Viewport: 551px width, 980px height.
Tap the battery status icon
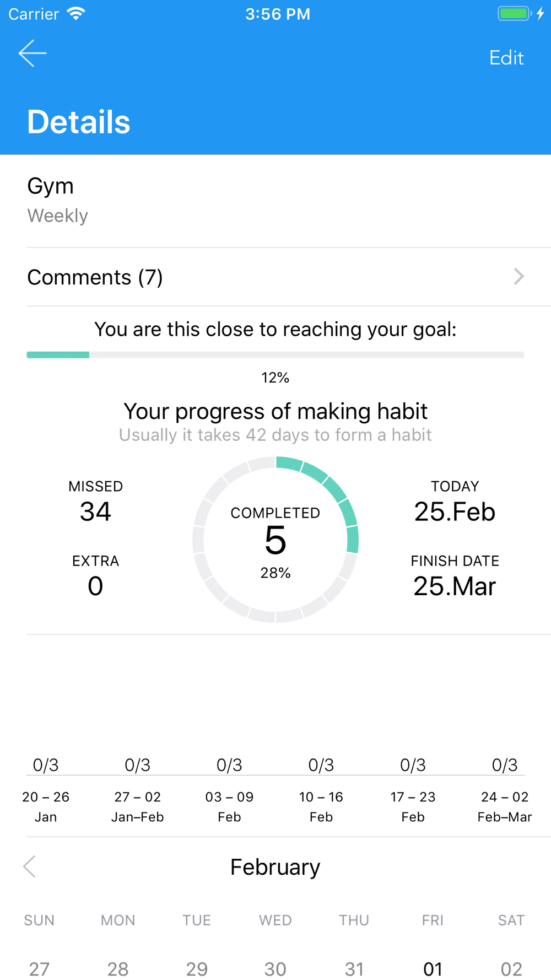click(514, 13)
